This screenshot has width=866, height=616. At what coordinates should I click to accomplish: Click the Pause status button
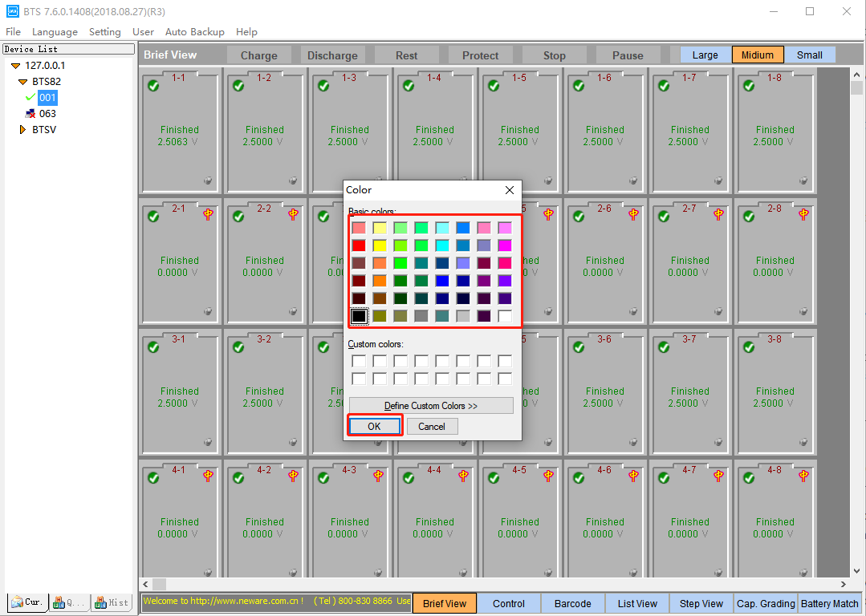click(628, 55)
